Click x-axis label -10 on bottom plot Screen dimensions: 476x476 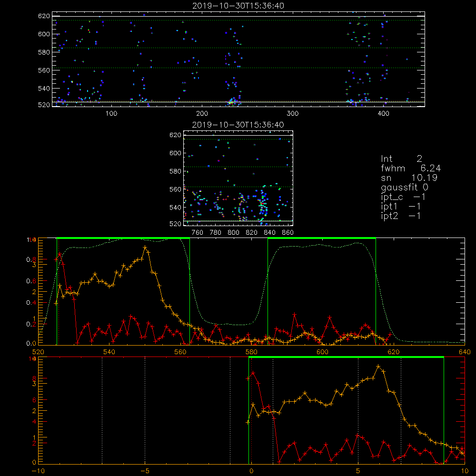[38, 471]
